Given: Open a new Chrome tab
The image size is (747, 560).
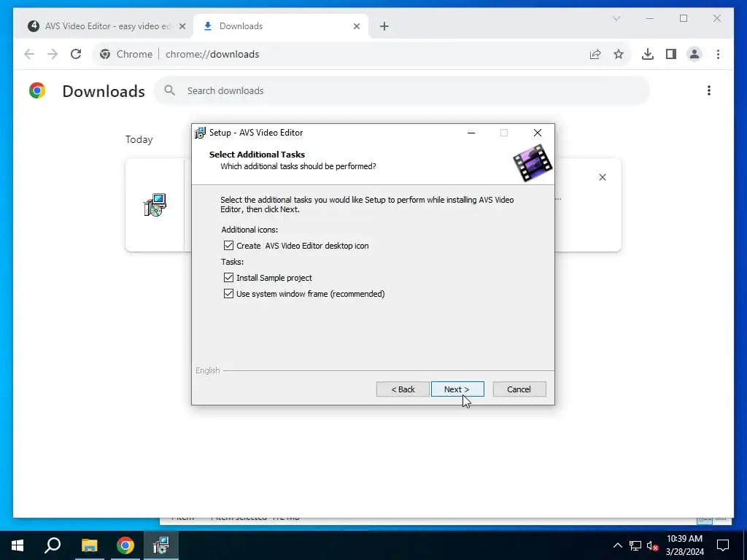Looking at the screenshot, I should coord(384,26).
